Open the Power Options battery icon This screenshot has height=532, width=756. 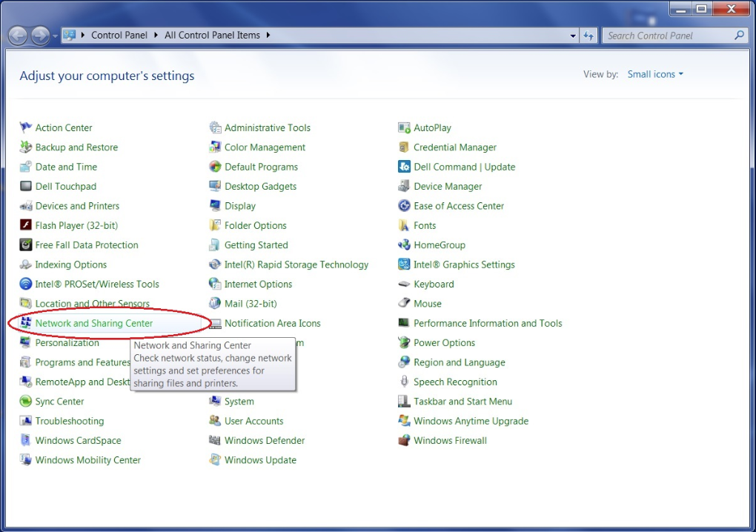coord(404,342)
